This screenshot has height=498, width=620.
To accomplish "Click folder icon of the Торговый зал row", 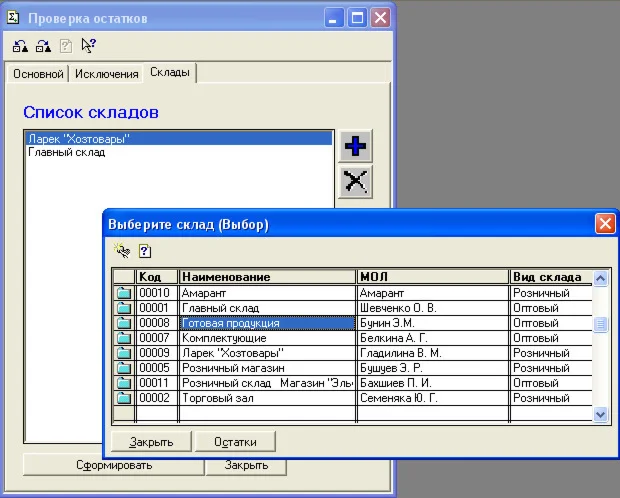I will pos(124,398).
